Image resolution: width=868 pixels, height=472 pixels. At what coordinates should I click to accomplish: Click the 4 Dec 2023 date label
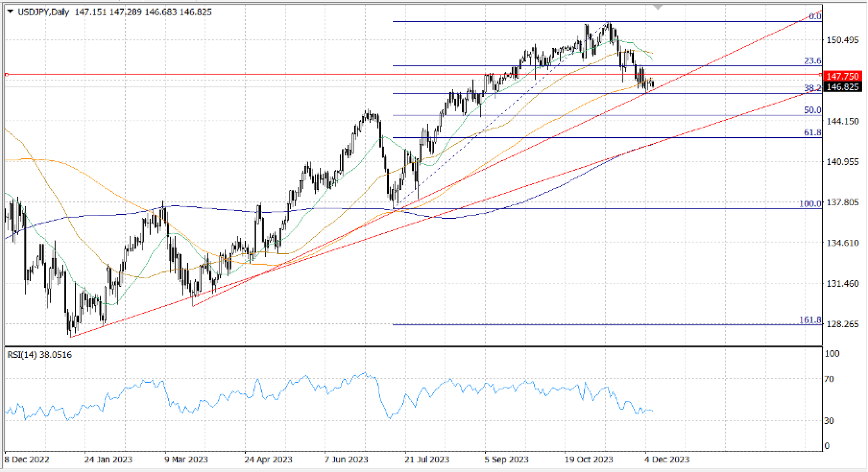tap(667, 460)
